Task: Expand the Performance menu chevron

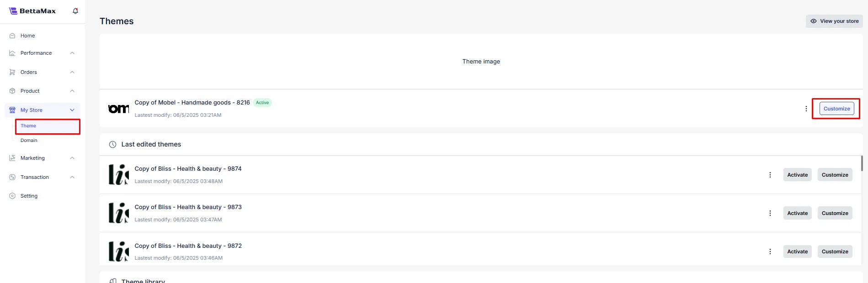Action: click(x=72, y=53)
